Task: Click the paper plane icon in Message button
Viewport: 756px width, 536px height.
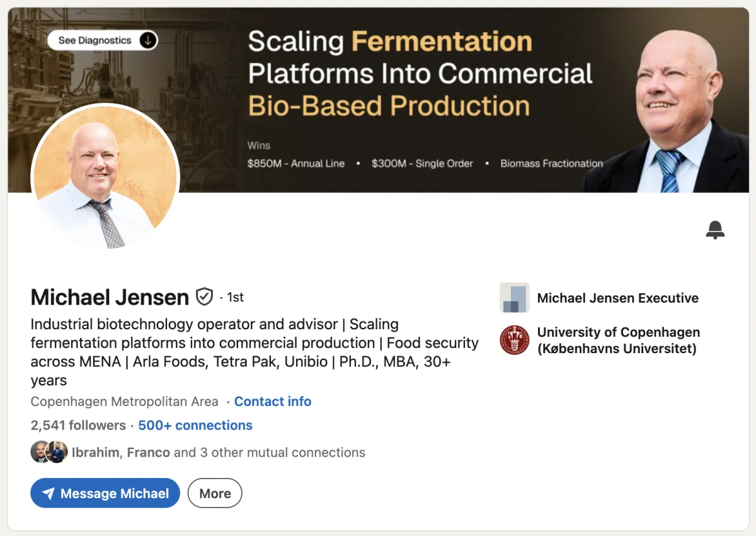Action: pos(48,494)
